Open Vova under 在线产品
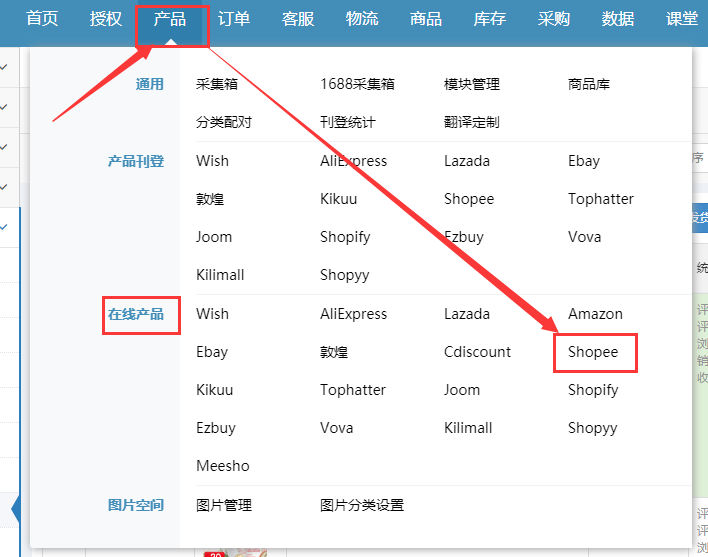 tap(337, 427)
